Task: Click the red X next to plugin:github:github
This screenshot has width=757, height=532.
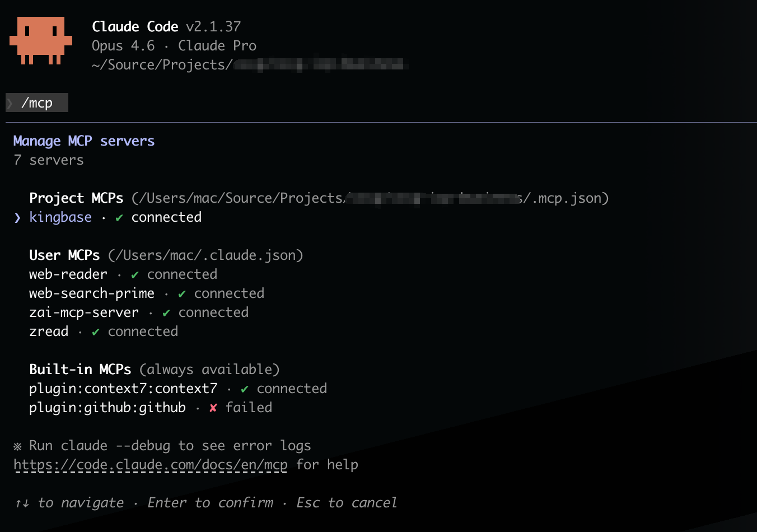Action: 213,408
